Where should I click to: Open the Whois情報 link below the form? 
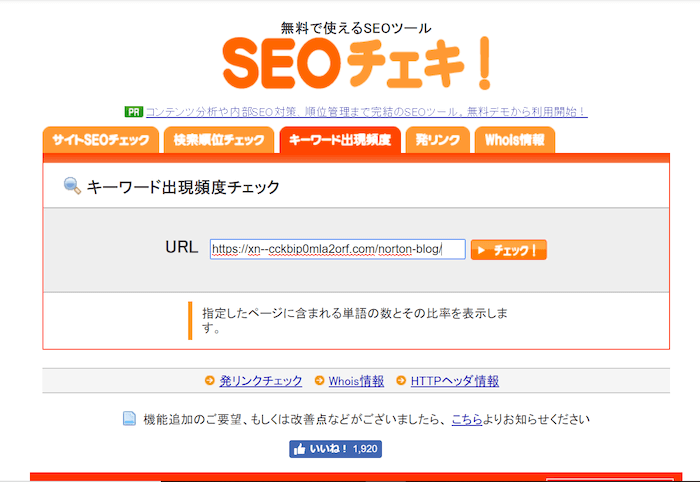click(x=356, y=381)
